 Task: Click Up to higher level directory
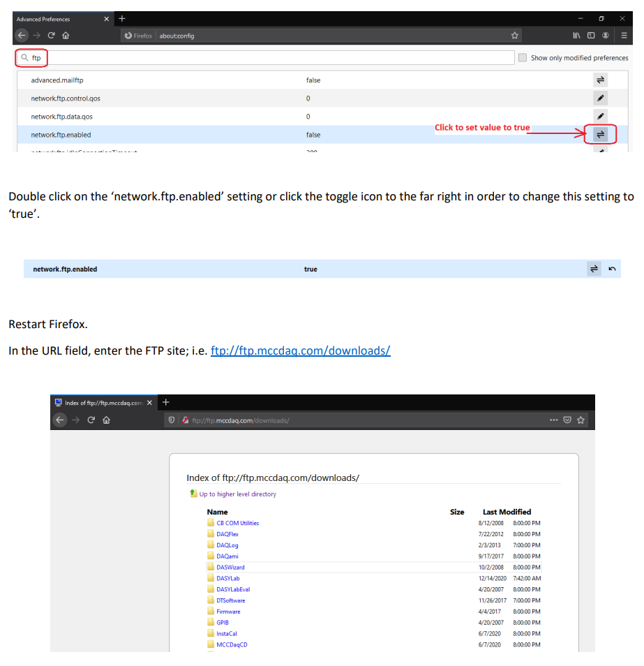(x=237, y=494)
